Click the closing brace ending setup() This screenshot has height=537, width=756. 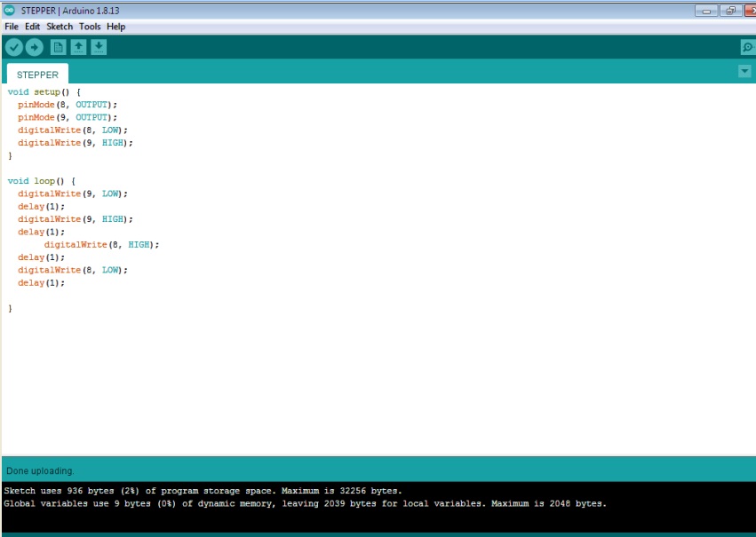tap(10, 156)
